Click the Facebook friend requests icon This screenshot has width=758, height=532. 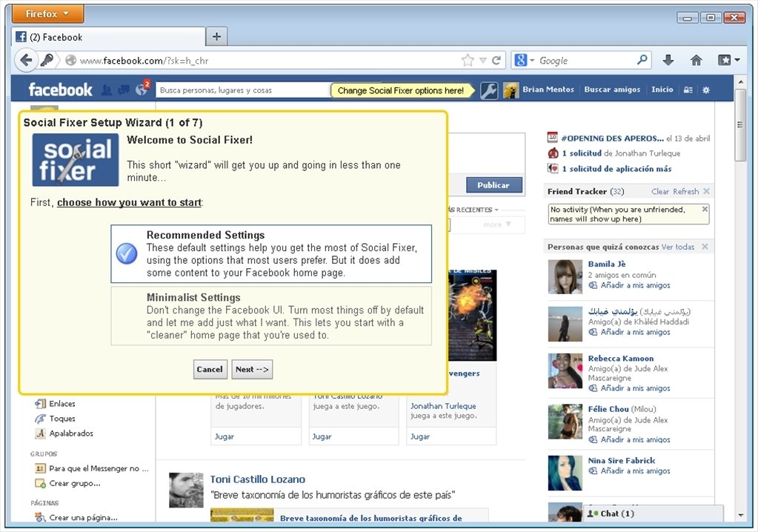(x=107, y=90)
